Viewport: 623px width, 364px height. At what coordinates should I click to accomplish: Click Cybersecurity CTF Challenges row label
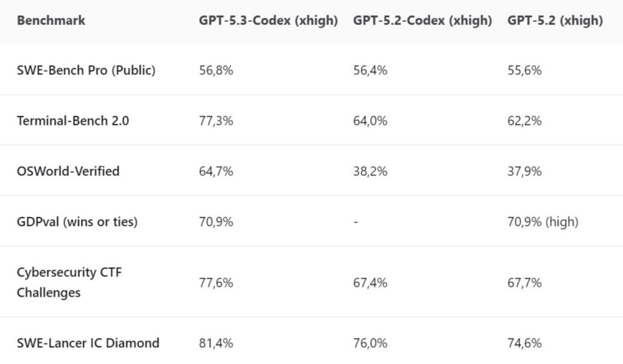[x=69, y=282]
